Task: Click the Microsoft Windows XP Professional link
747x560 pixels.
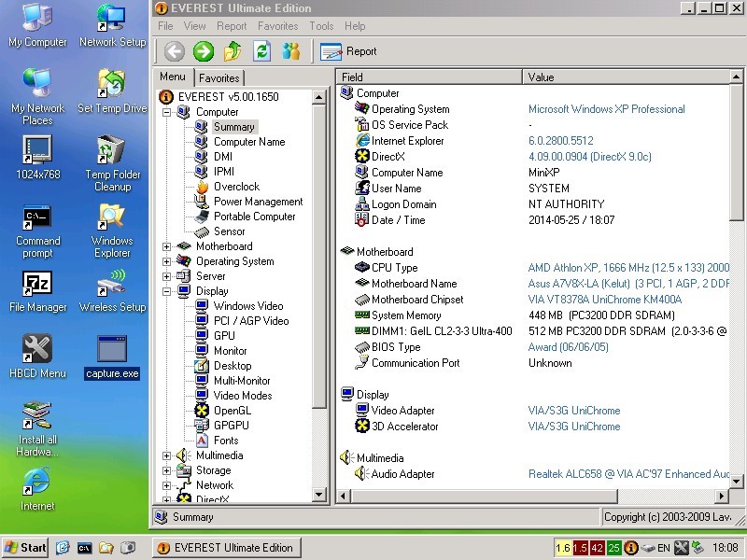Action: click(606, 109)
